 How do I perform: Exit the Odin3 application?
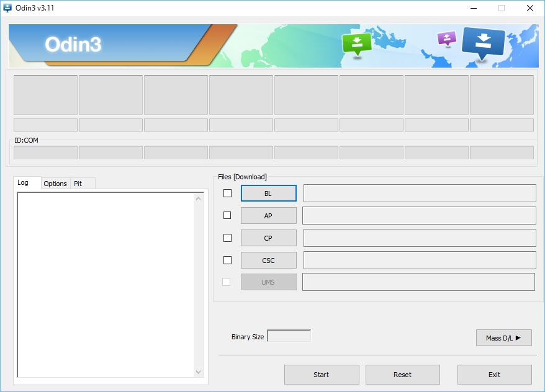pyautogui.click(x=495, y=375)
